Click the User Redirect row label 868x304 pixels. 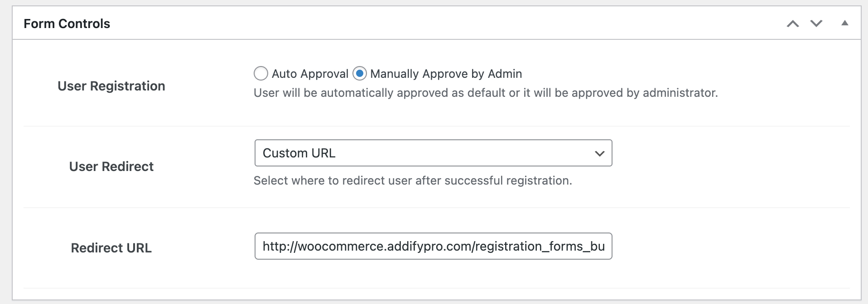click(111, 166)
